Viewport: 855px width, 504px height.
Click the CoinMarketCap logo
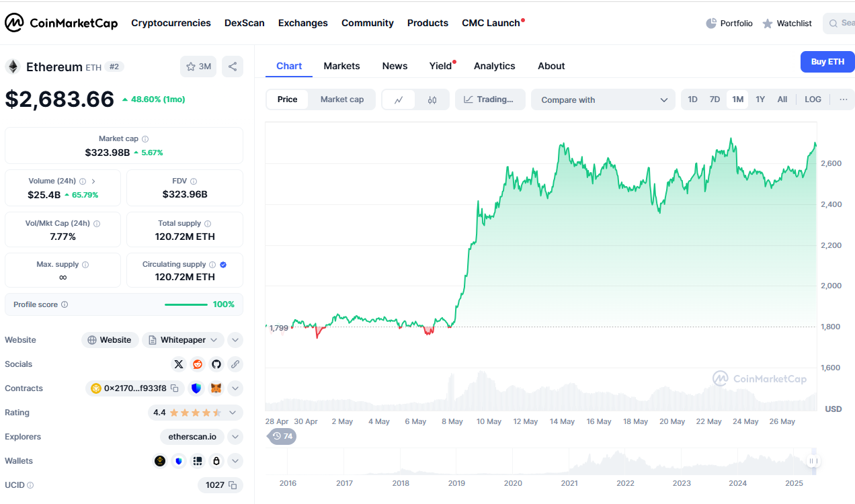tap(61, 23)
